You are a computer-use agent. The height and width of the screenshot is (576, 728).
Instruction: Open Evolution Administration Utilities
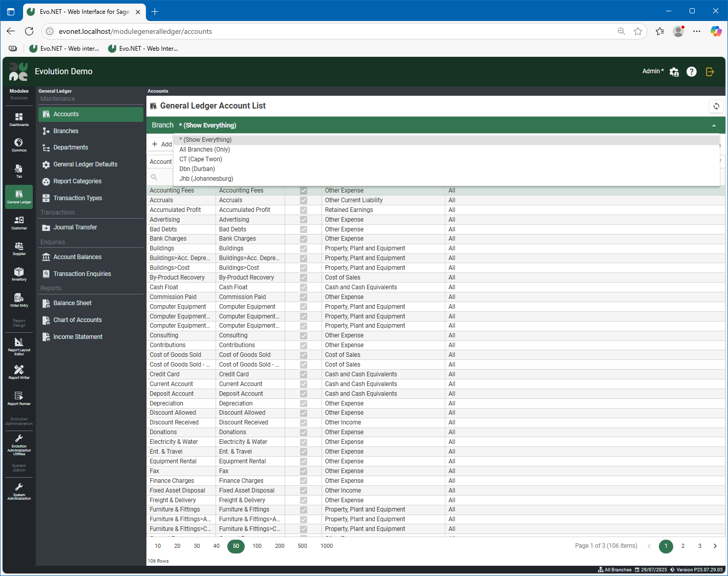(x=19, y=444)
